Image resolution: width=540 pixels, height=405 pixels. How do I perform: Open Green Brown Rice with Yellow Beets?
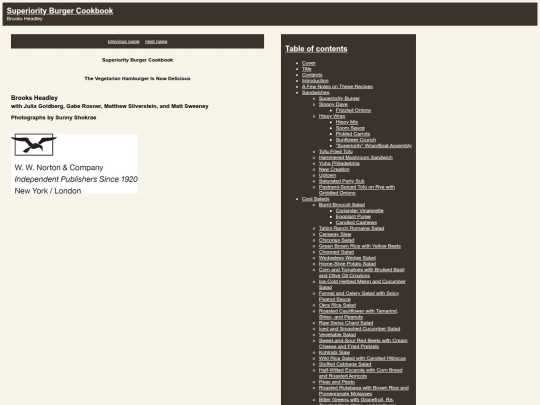click(x=360, y=246)
